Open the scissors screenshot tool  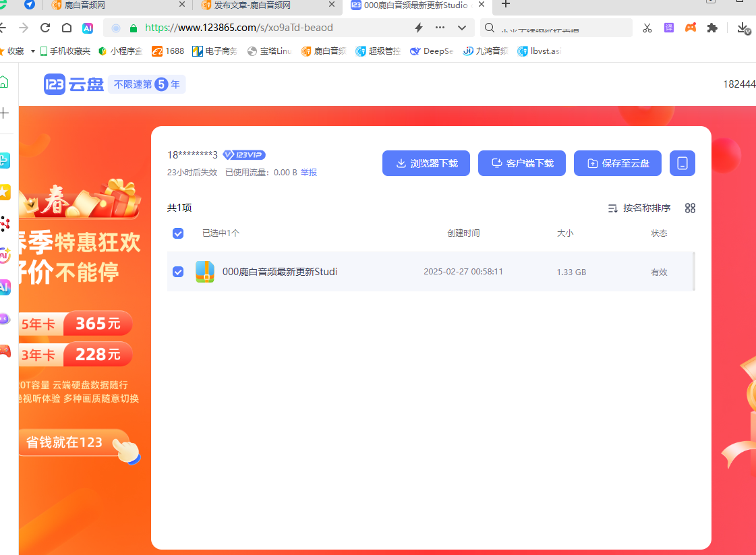tap(647, 28)
